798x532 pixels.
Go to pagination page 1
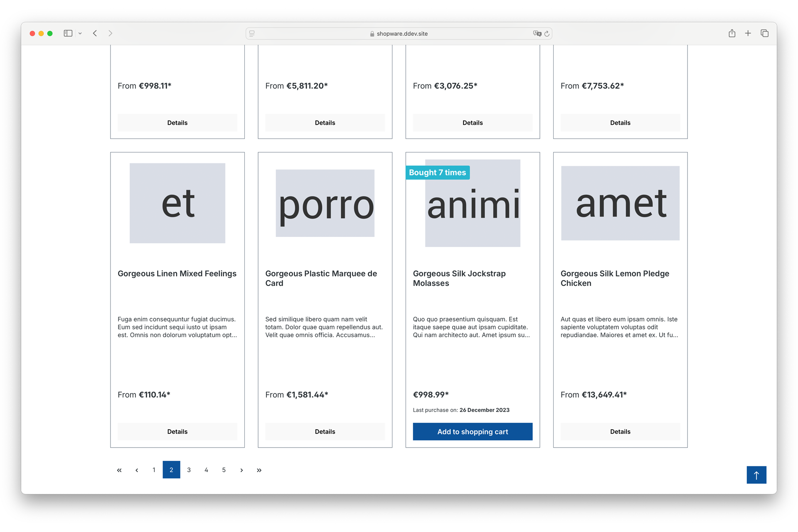point(154,470)
